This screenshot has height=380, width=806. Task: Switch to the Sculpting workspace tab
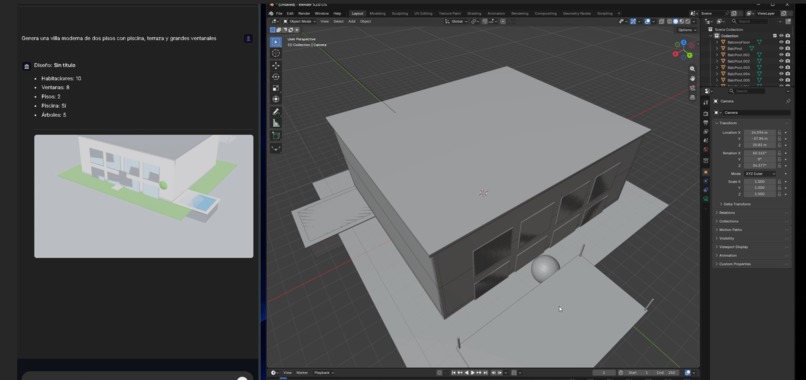pyautogui.click(x=400, y=13)
